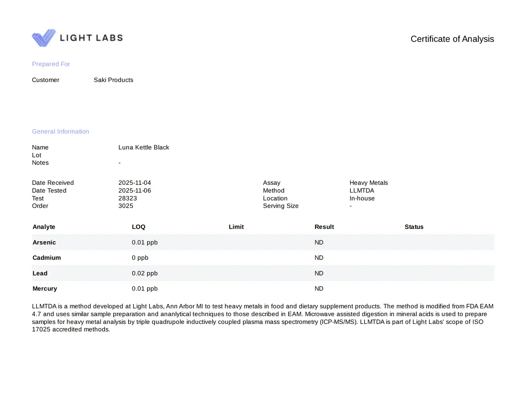Click the Heavy Metals assay value
526x420 pixels.
(369, 183)
